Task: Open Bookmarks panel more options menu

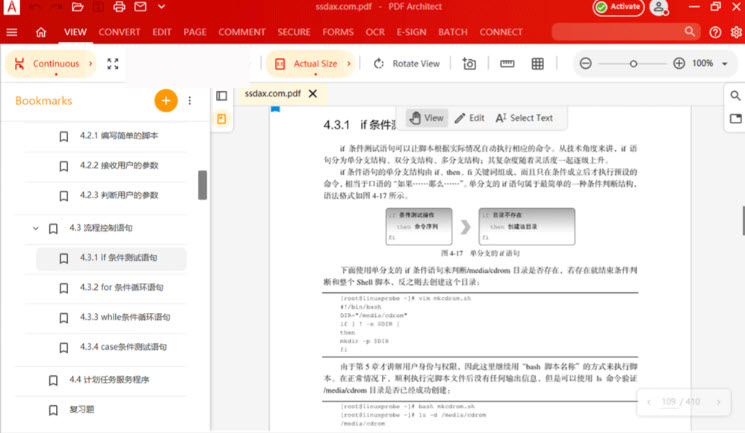Action: pos(190,100)
